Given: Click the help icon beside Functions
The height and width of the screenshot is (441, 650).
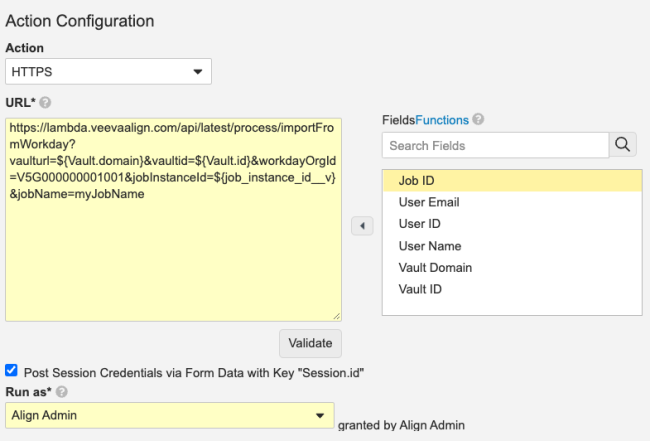Looking at the screenshot, I should 478,120.
